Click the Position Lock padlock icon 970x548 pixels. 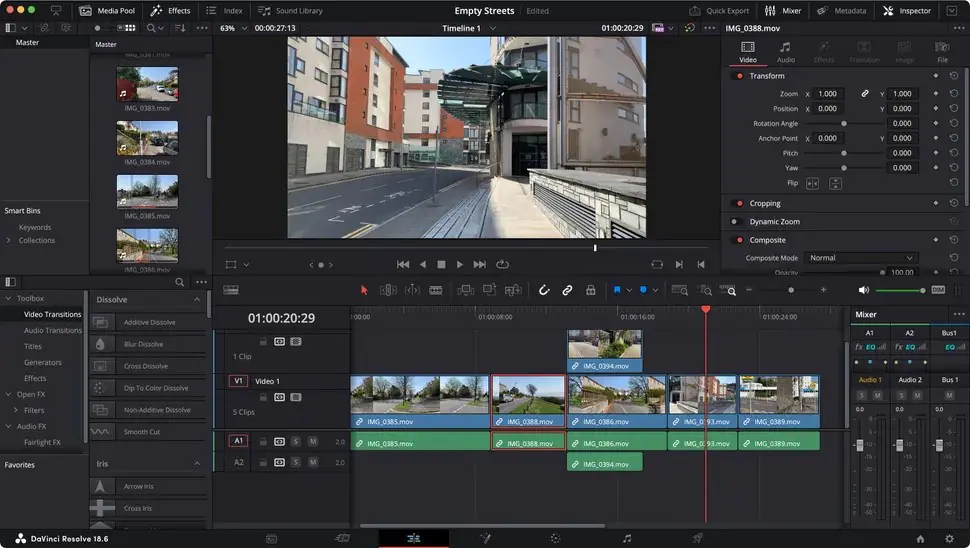tap(590, 290)
